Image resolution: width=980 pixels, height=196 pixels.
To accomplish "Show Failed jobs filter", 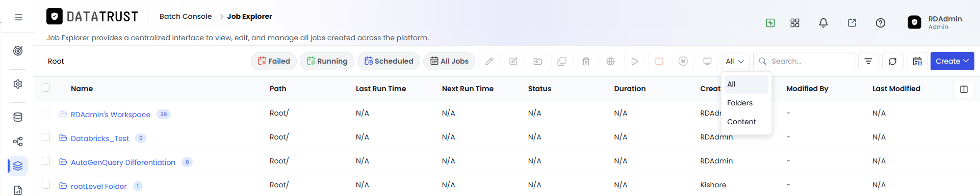I will tap(274, 61).
